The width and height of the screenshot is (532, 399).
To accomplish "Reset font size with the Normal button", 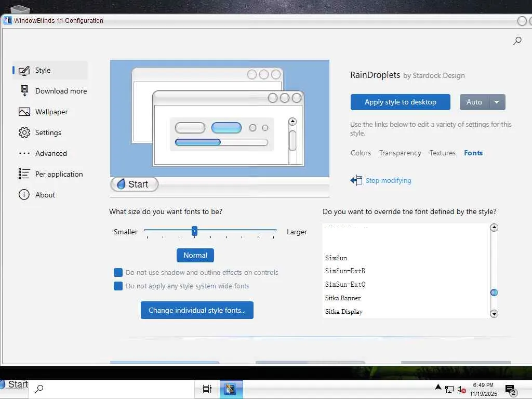I will coord(195,255).
